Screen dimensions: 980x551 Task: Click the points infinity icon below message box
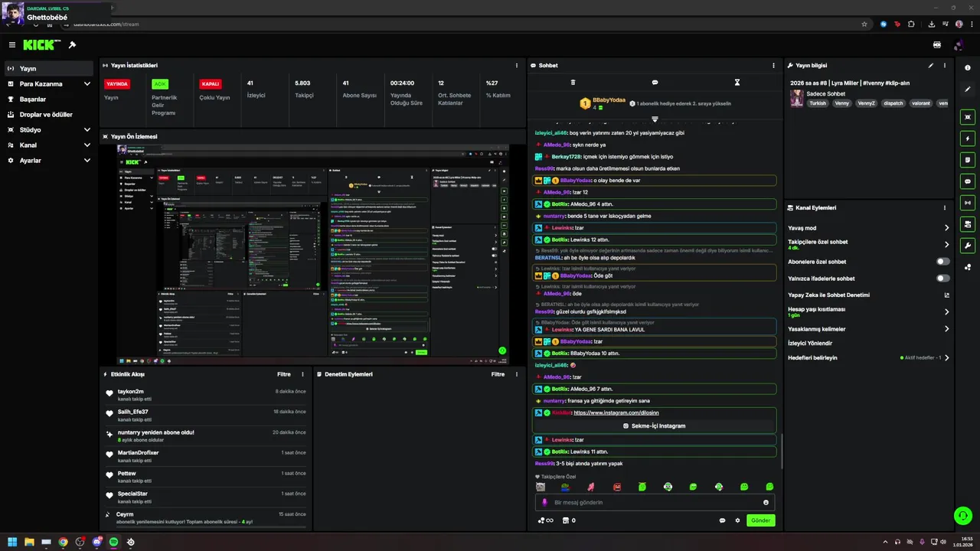click(x=546, y=520)
